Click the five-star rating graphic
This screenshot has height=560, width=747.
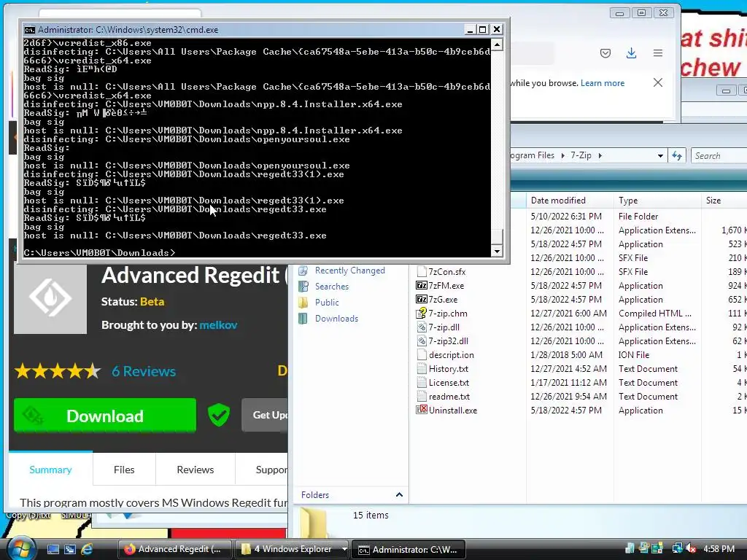pyautogui.click(x=58, y=371)
